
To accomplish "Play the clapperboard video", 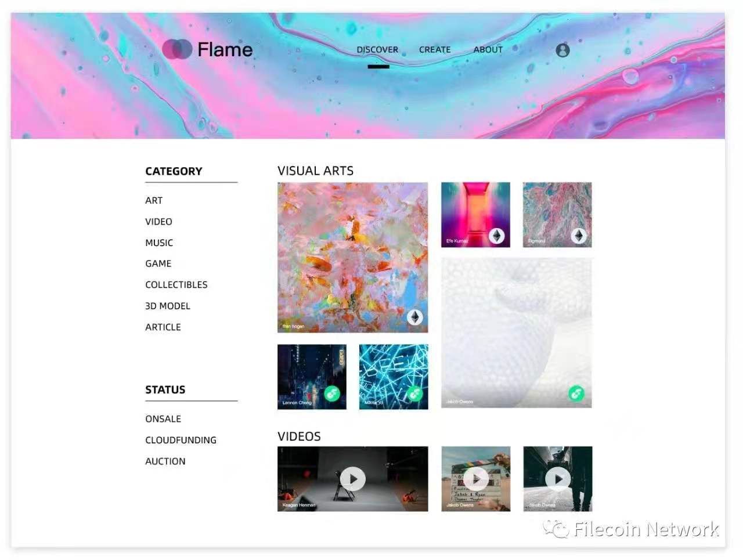I will (x=476, y=479).
